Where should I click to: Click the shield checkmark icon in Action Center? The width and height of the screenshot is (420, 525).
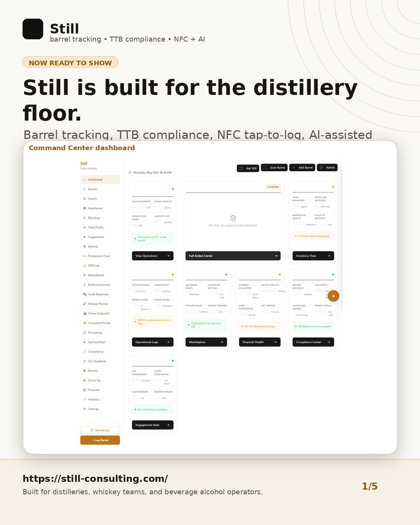pyautogui.click(x=233, y=218)
